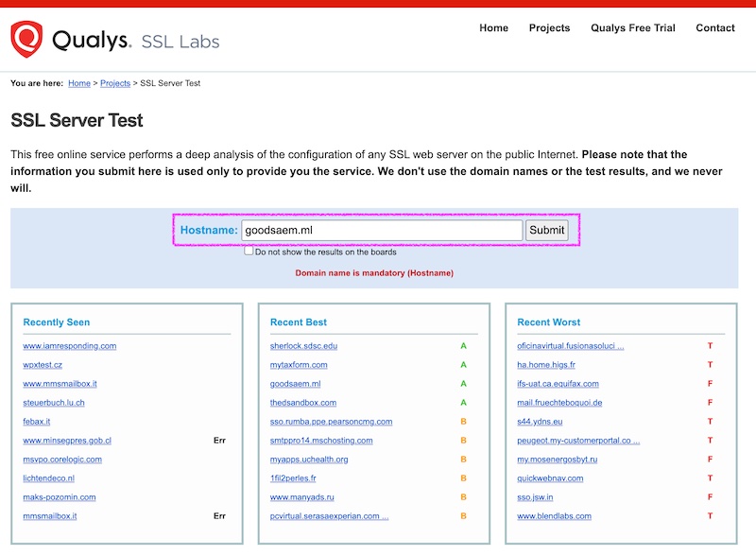Viewport: 756px width, 556px height.
Task: Open ha.home.higs.fr result
Action: [x=546, y=365]
